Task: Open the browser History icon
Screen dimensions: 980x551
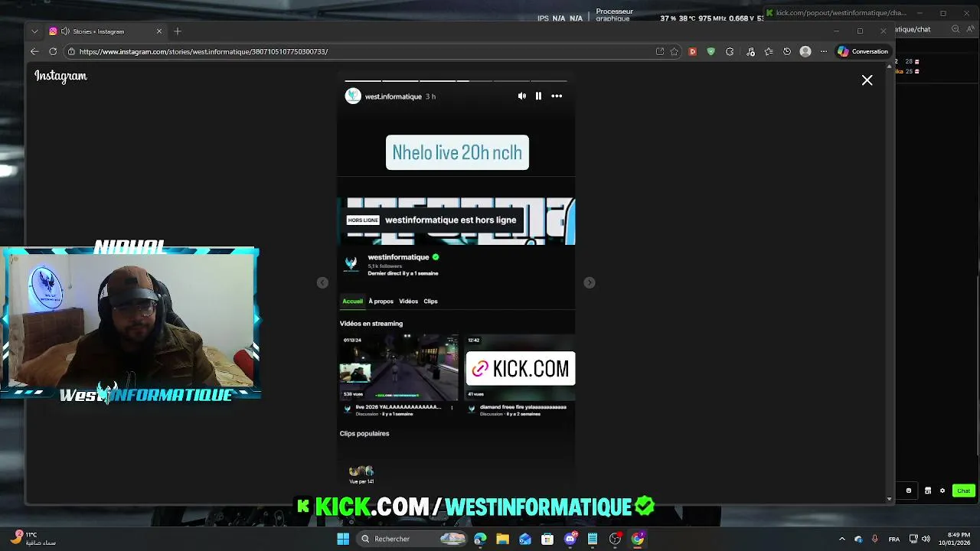Action: [x=787, y=51]
